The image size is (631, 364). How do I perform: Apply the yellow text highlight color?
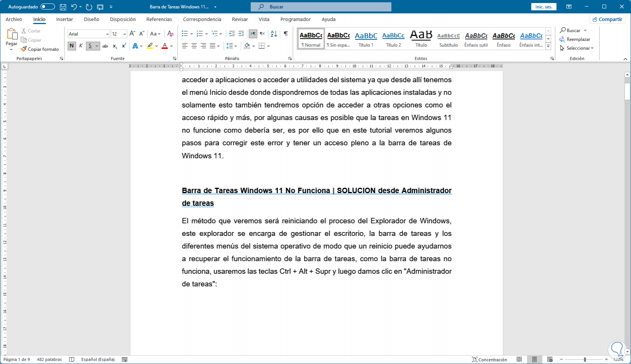tap(150, 46)
